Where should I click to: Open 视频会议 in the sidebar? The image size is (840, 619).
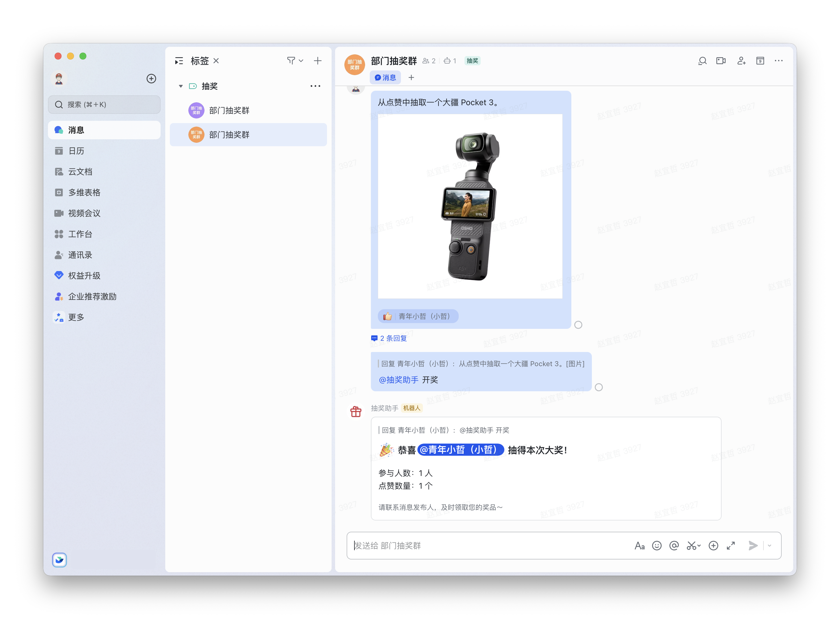(x=84, y=213)
